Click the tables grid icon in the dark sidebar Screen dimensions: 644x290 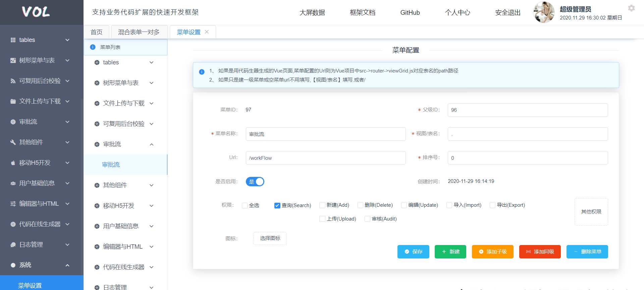pyautogui.click(x=13, y=40)
